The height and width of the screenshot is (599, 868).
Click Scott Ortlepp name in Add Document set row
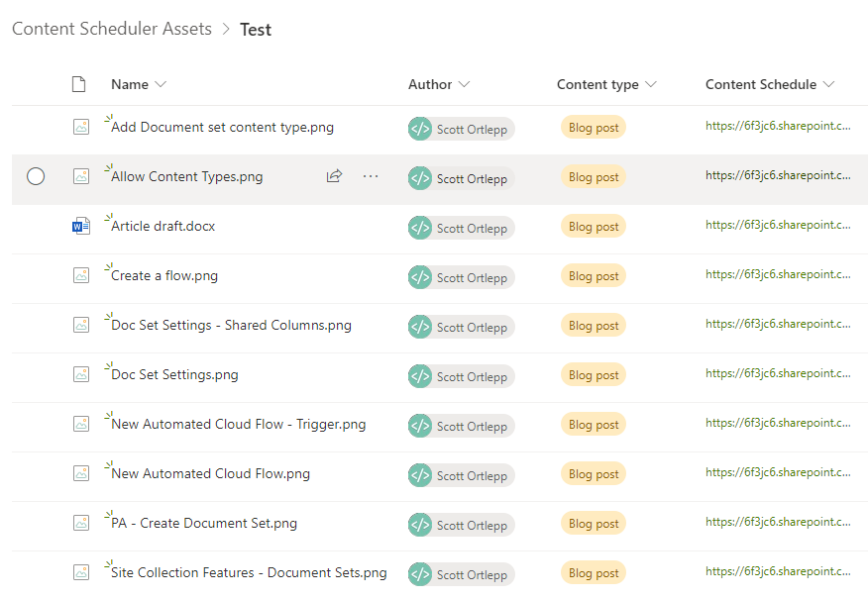point(472,130)
